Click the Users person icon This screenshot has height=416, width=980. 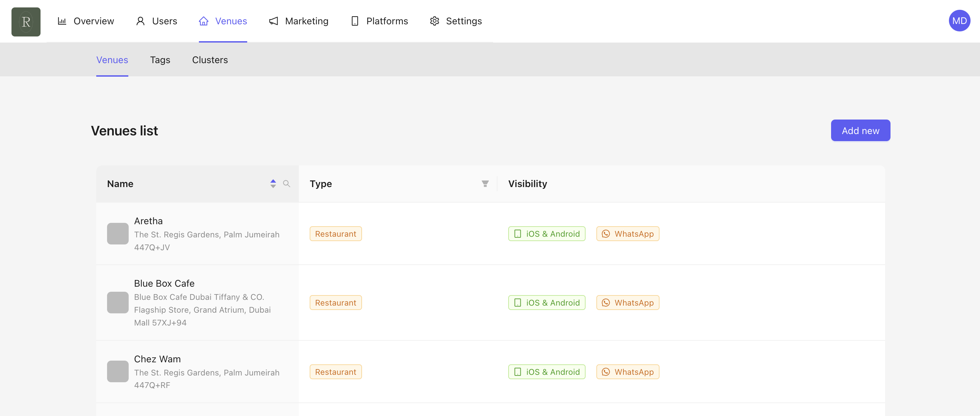(x=140, y=21)
